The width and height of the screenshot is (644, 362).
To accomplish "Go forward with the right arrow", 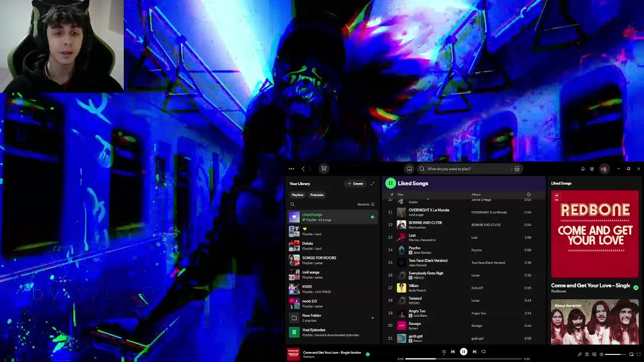I will tap(310, 169).
